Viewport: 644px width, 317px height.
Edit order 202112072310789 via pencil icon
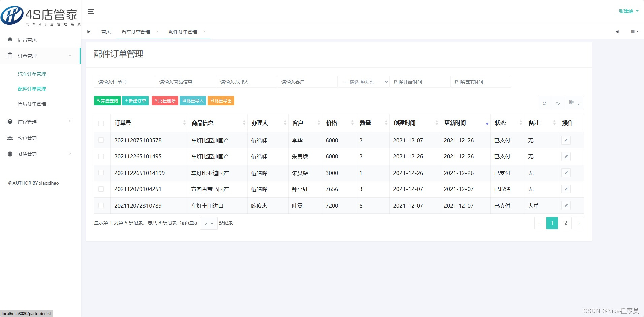tap(566, 206)
